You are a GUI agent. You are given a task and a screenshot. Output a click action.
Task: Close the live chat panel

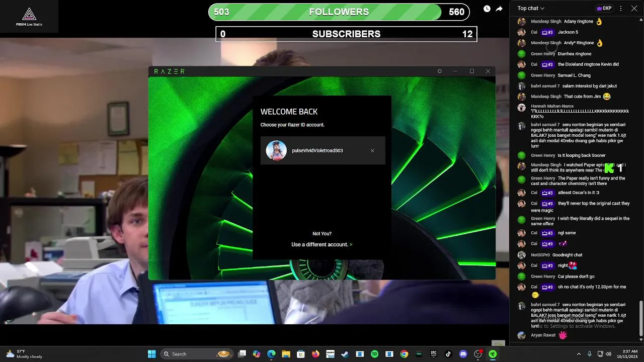(x=634, y=8)
